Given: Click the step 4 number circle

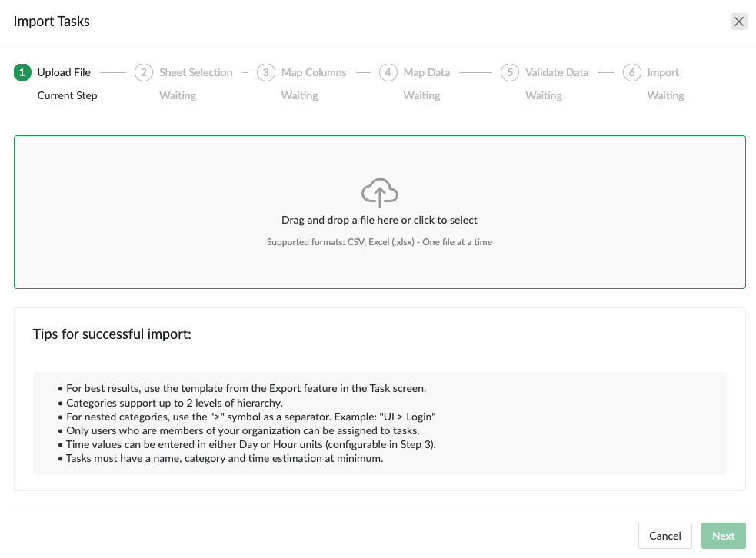Looking at the screenshot, I should point(388,72).
